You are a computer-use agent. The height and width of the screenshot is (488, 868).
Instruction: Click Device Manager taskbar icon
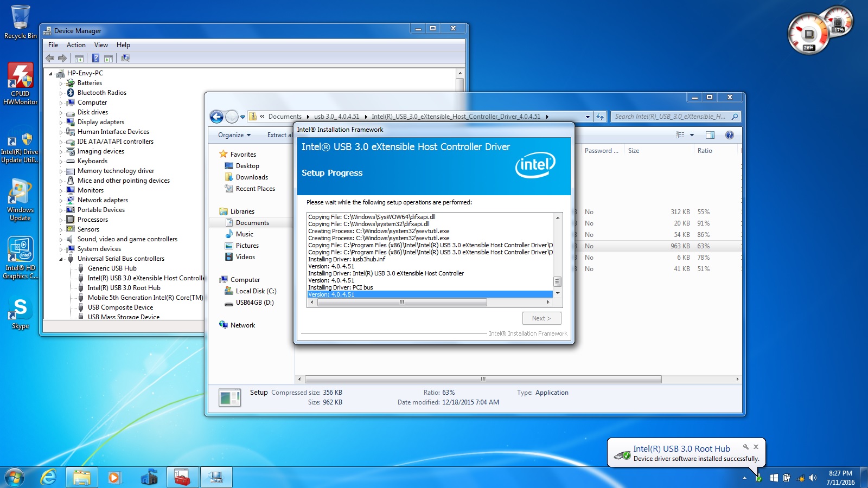pos(216,477)
